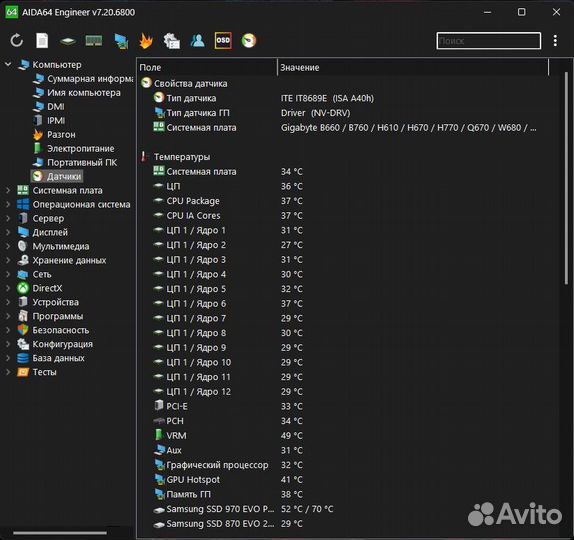The image size is (574, 540).
Task: Open the IPMI tree item
Action: [49, 120]
